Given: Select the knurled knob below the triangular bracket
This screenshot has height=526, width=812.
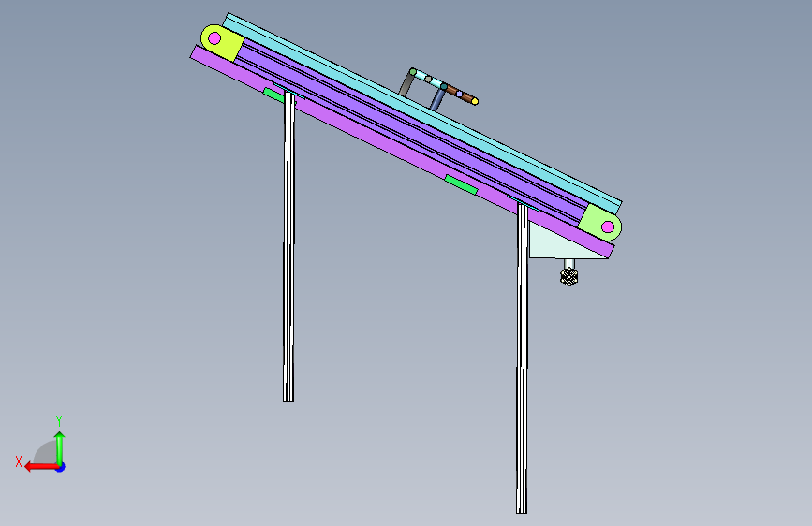Looking at the screenshot, I should (x=569, y=277).
